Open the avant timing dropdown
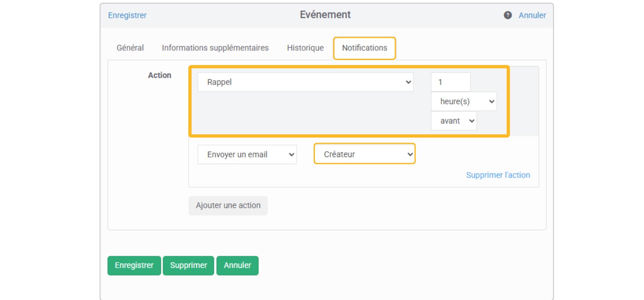The image size is (644, 300). pyautogui.click(x=453, y=121)
